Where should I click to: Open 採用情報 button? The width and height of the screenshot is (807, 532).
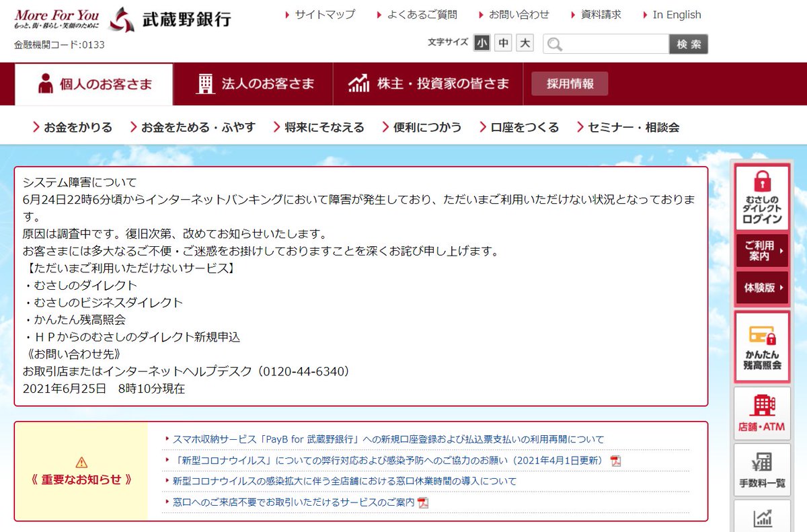(570, 84)
